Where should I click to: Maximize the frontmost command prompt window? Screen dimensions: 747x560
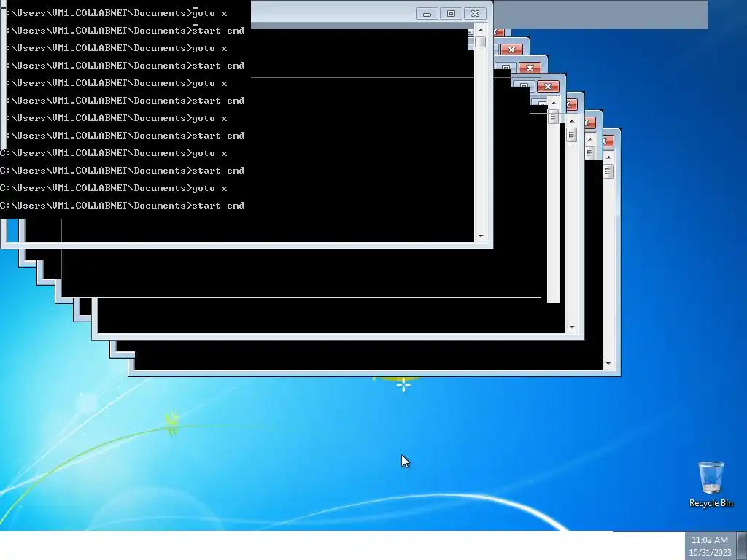451,14
